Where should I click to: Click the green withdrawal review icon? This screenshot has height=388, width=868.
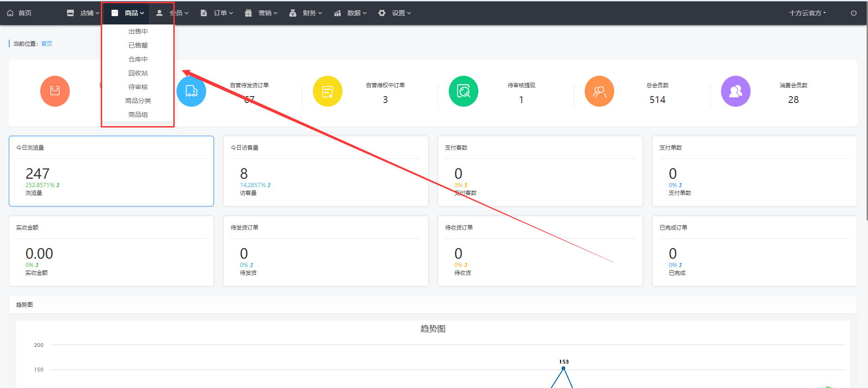point(463,91)
